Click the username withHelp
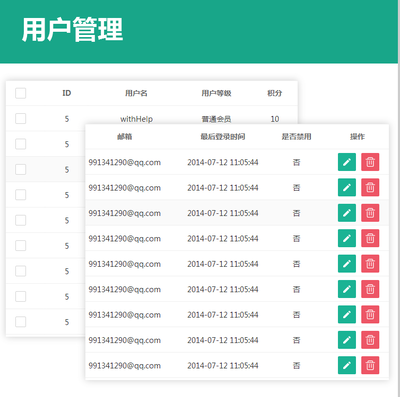Screen dimensions: 400x397 point(136,119)
